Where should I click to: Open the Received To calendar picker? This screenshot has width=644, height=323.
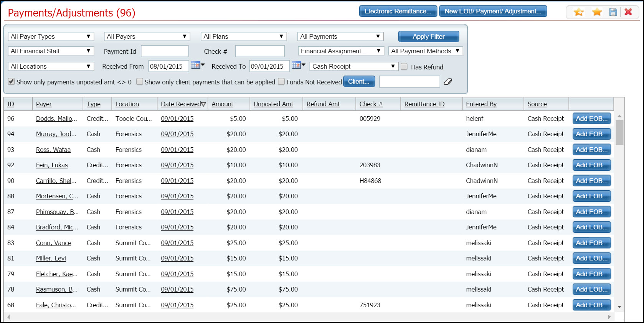tap(298, 66)
